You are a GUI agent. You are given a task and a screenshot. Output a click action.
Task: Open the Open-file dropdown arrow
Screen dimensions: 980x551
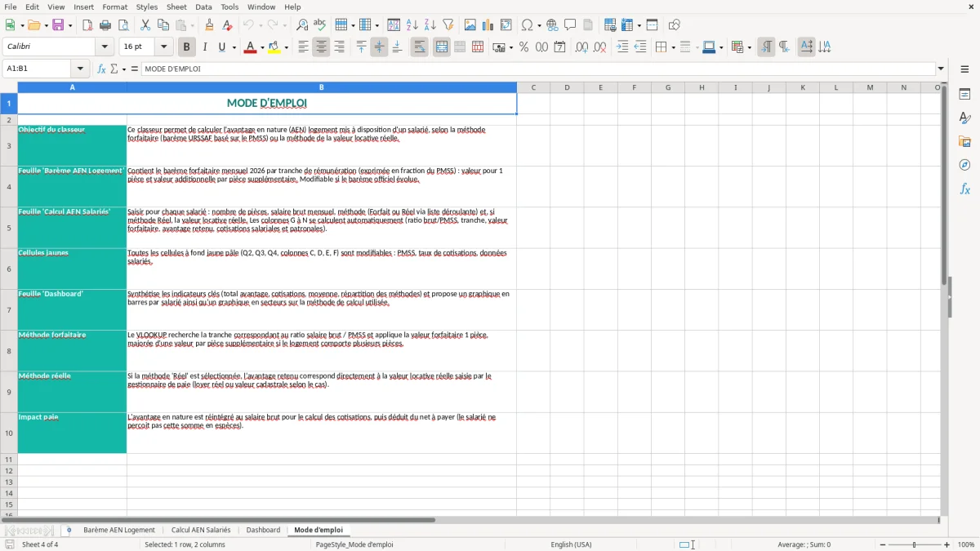tap(45, 25)
